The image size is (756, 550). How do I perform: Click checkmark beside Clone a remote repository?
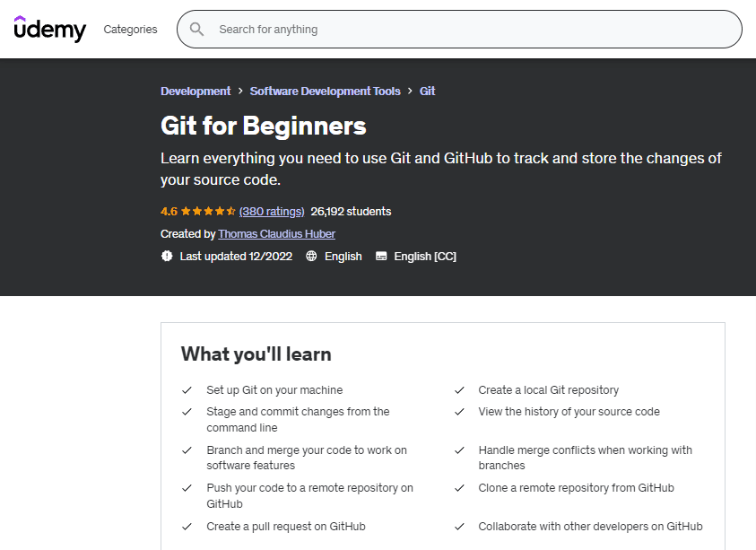pyautogui.click(x=459, y=488)
